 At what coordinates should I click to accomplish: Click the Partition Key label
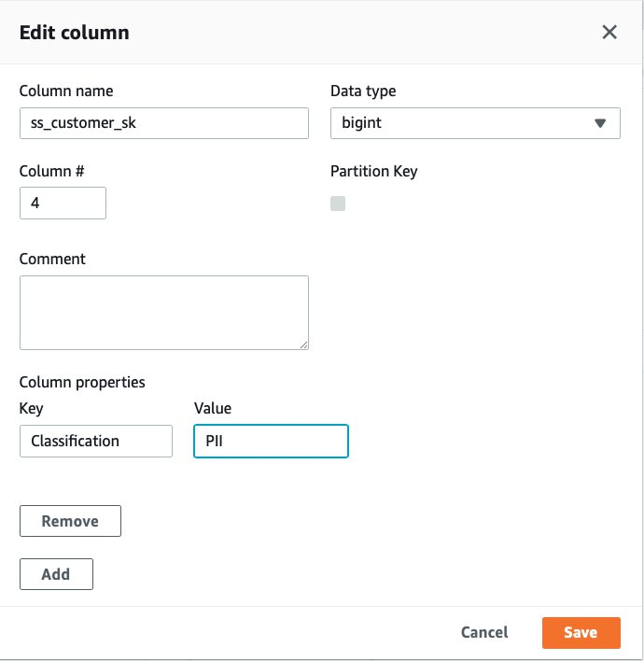coord(374,172)
